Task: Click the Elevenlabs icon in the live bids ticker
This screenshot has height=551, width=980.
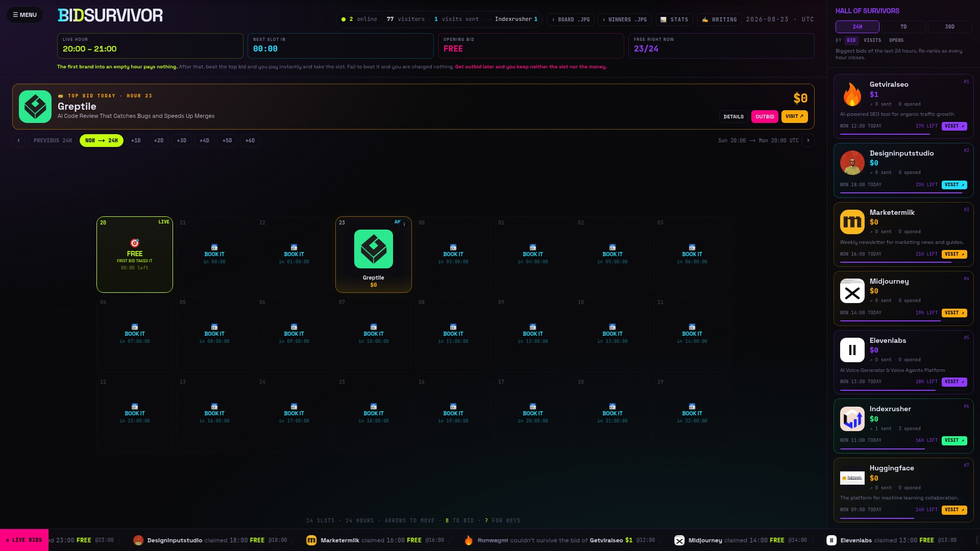Action: click(x=831, y=540)
